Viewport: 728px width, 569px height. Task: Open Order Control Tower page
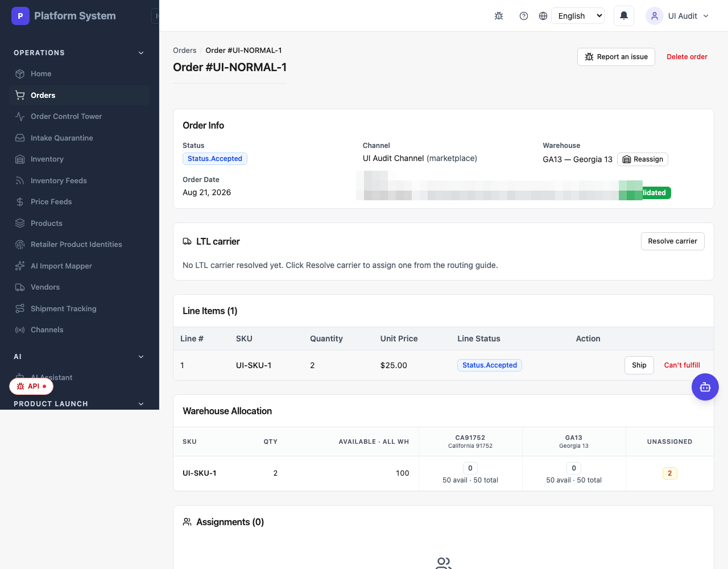[x=79, y=117]
